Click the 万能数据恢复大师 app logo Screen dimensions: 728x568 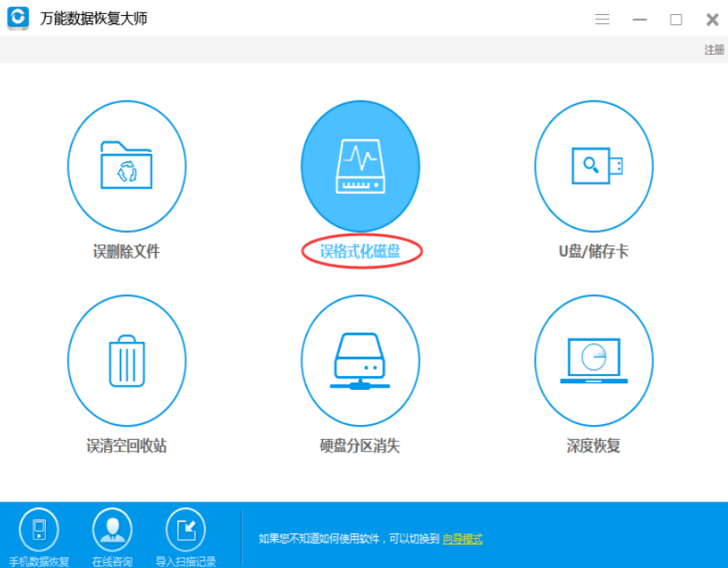(18, 18)
